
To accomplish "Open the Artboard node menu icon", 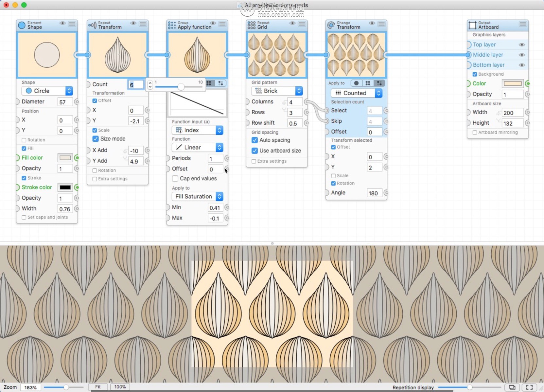I will [x=523, y=24].
